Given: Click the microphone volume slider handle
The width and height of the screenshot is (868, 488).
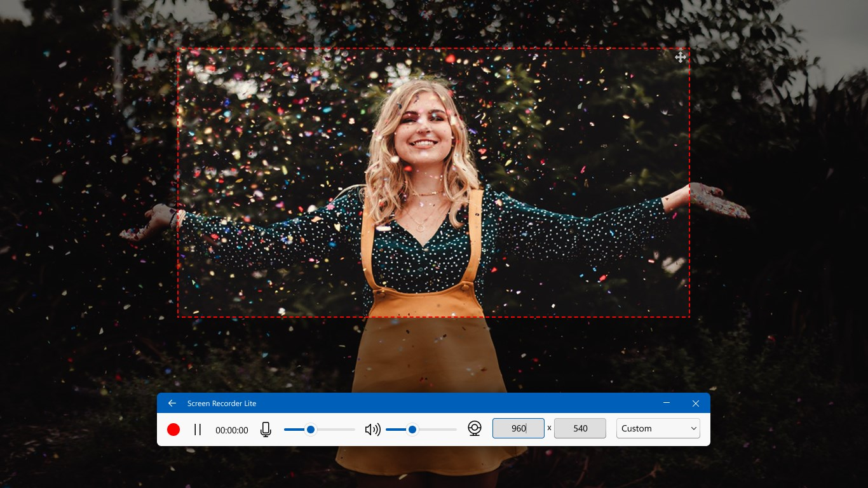Looking at the screenshot, I should coord(311,430).
